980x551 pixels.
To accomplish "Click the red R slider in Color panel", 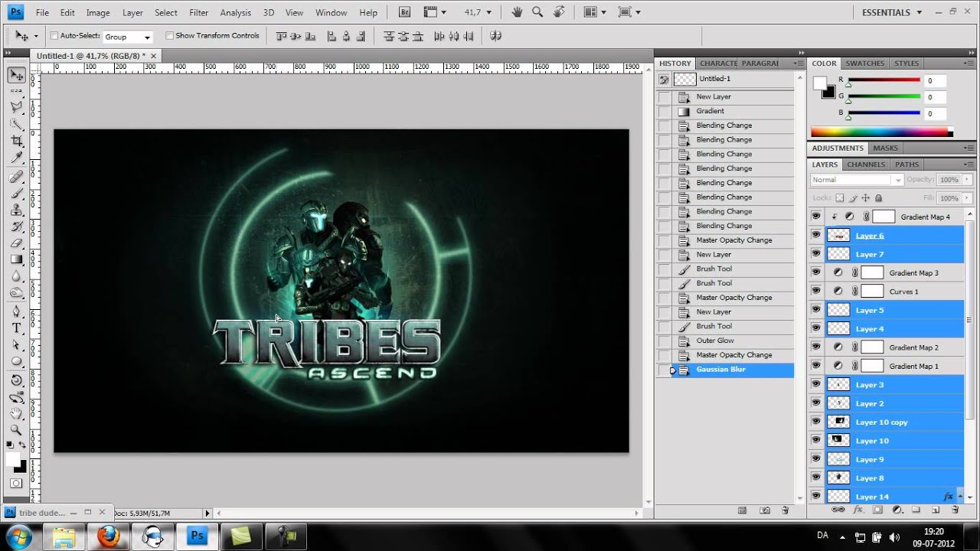I will [884, 80].
